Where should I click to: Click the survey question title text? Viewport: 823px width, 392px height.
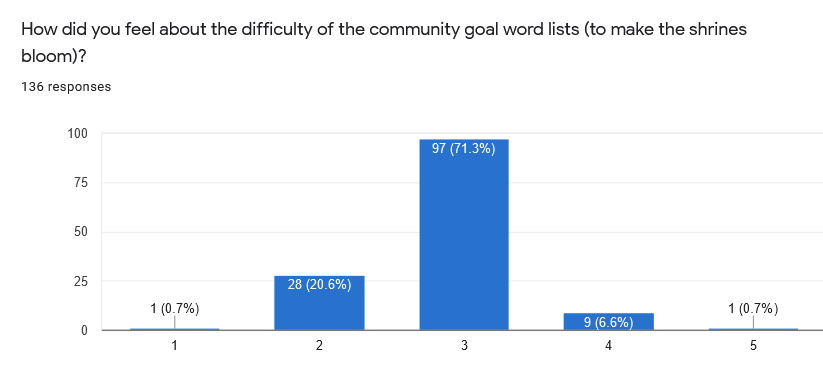point(384,43)
